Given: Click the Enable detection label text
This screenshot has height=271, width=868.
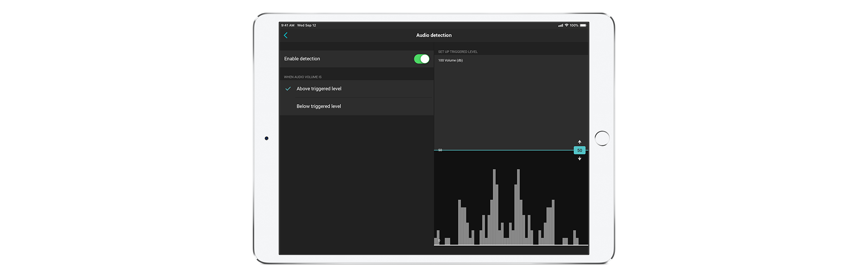Looking at the screenshot, I should [x=302, y=59].
